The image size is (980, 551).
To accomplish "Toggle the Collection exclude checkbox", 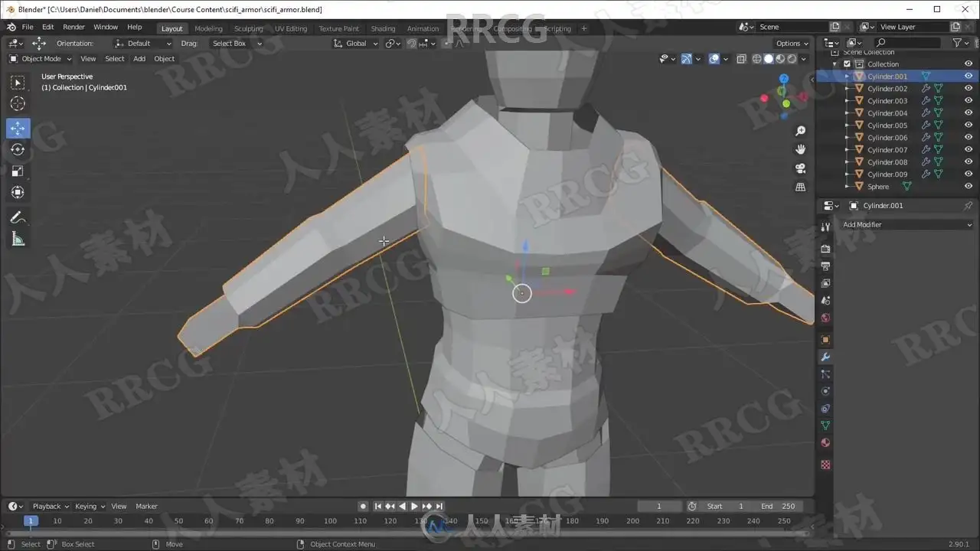I will tap(847, 64).
